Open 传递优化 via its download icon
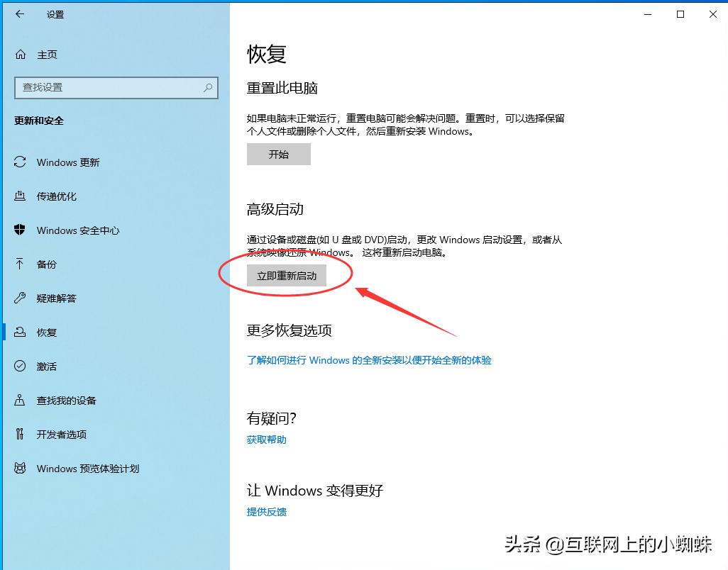 pyautogui.click(x=18, y=196)
